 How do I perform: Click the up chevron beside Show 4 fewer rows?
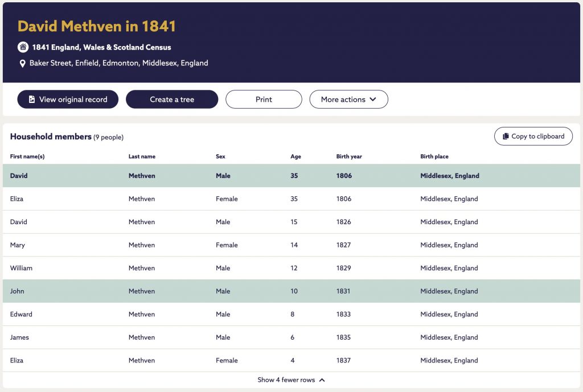coord(322,379)
